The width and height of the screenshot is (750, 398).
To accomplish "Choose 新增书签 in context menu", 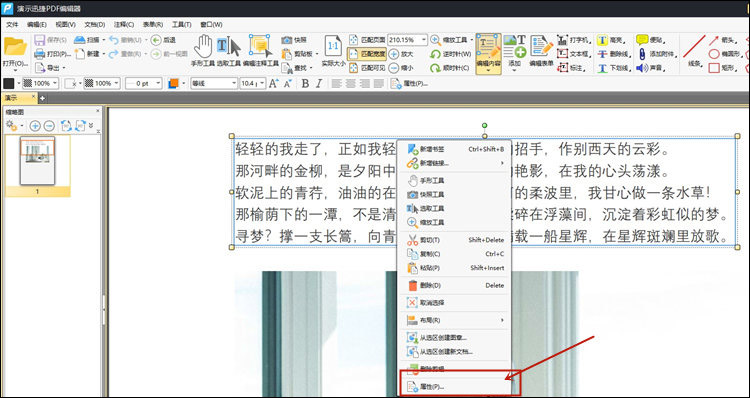I will pos(455,149).
